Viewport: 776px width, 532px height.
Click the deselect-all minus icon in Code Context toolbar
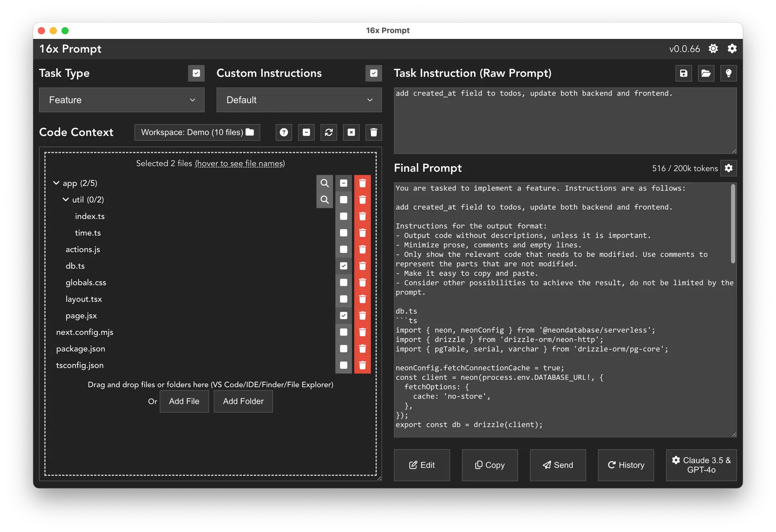(x=306, y=132)
